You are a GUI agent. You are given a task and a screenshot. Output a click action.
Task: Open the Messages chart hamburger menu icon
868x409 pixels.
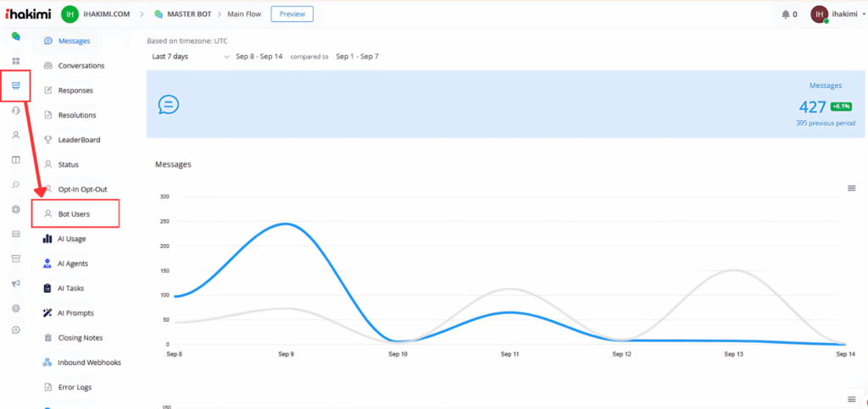(x=851, y=188)
